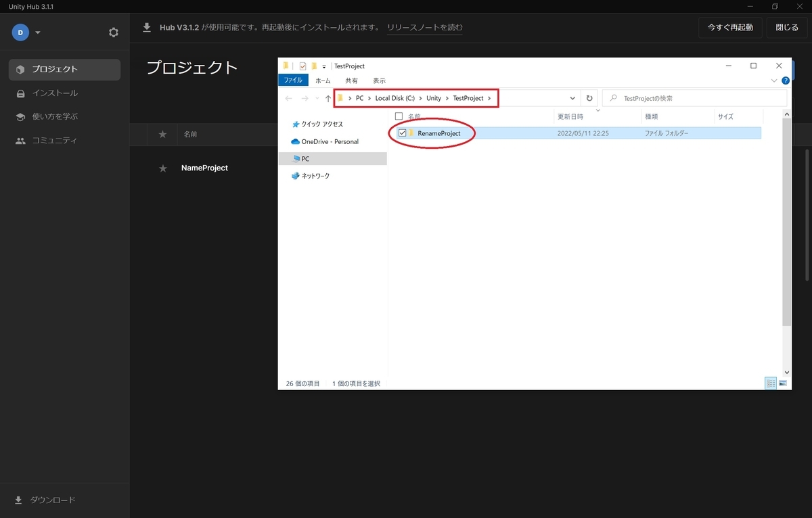
Task: Click the new folder quick access icon
Action: click(x=314, y=66)
